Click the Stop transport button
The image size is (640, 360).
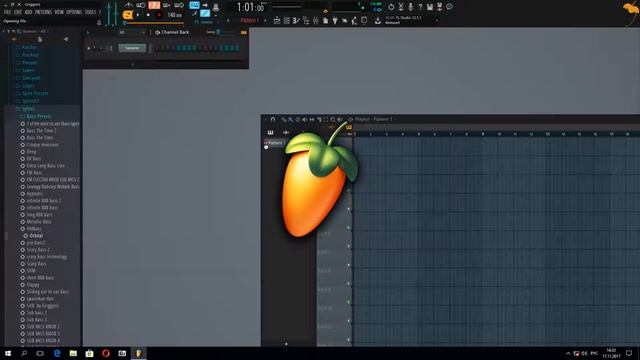(x=148, y=15)
